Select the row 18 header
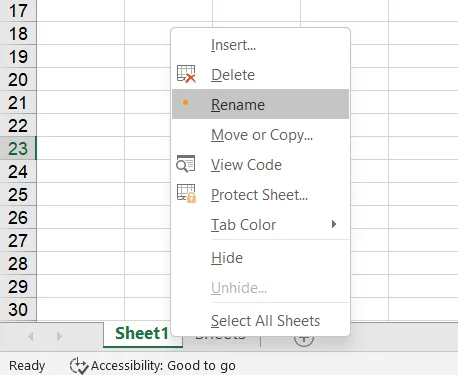This screenshot has height=375, width=458. [x=18, y=33]
